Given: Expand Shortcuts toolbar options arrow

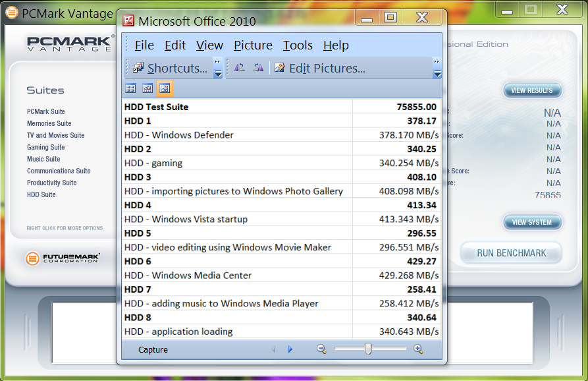Looking at the screenshot, I should [x=218, y=69].
